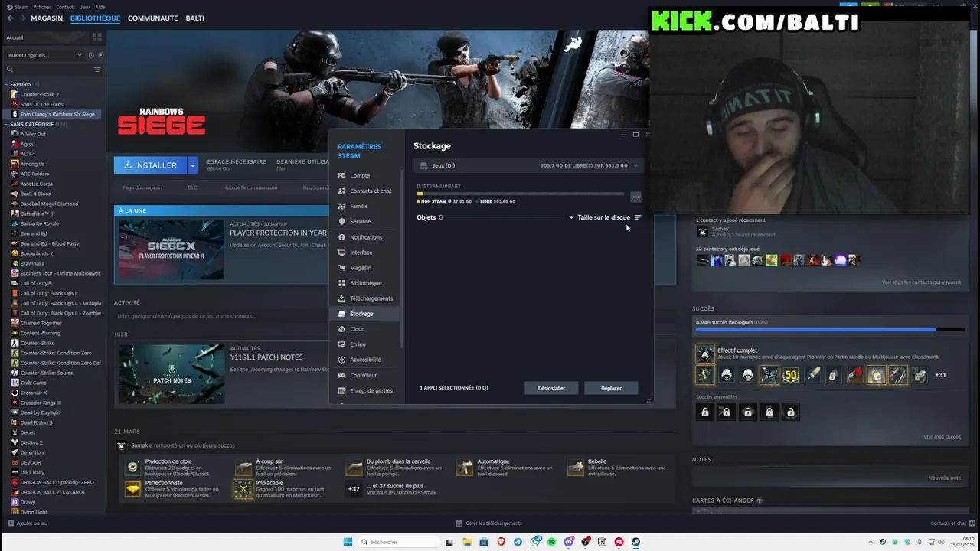Open the Steam menu

pos(21,7)
